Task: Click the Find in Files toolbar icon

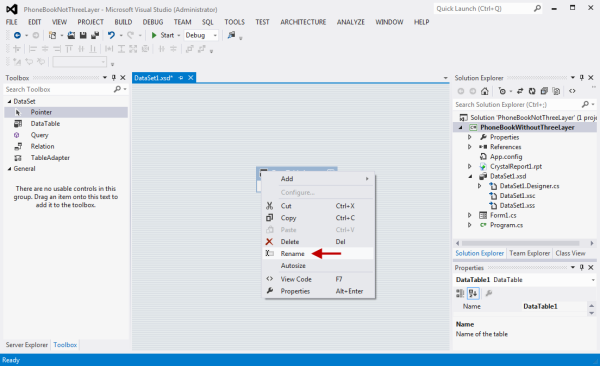Action: [231, 35]
